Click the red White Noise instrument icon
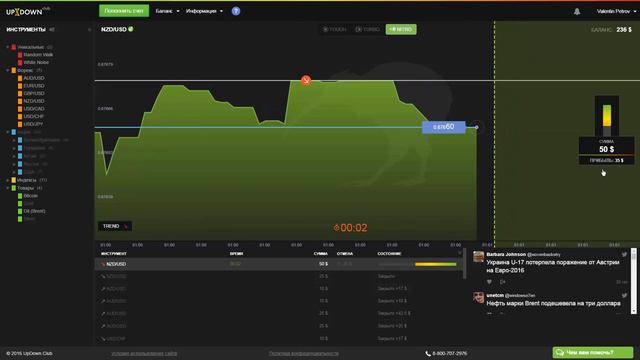 [x=20, y=62]
